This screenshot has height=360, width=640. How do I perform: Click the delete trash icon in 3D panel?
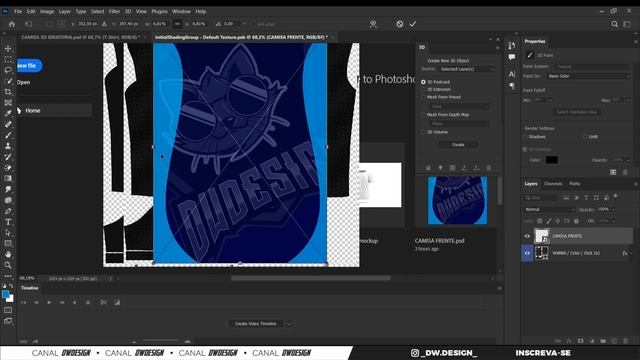489,168
